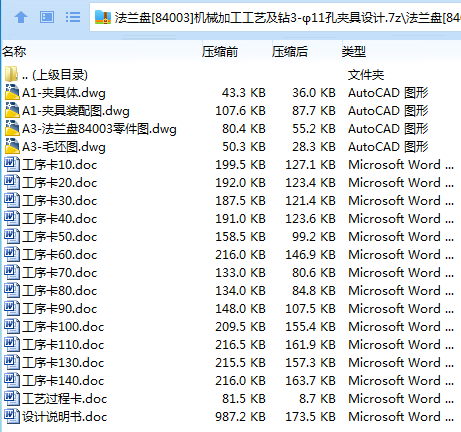
Task: Select the file name 工序卡80.doc
Action: [x=60, y=291]
